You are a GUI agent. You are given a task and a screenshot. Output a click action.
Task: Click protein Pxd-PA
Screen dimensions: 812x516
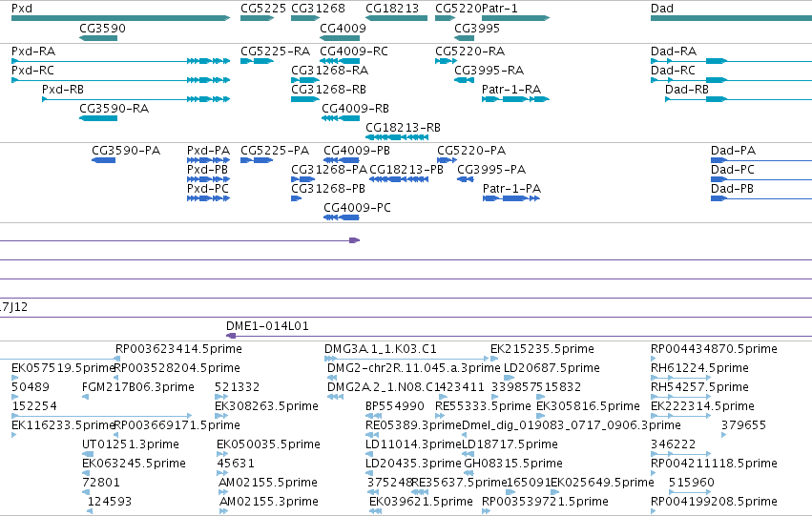(x=208, y=151)
